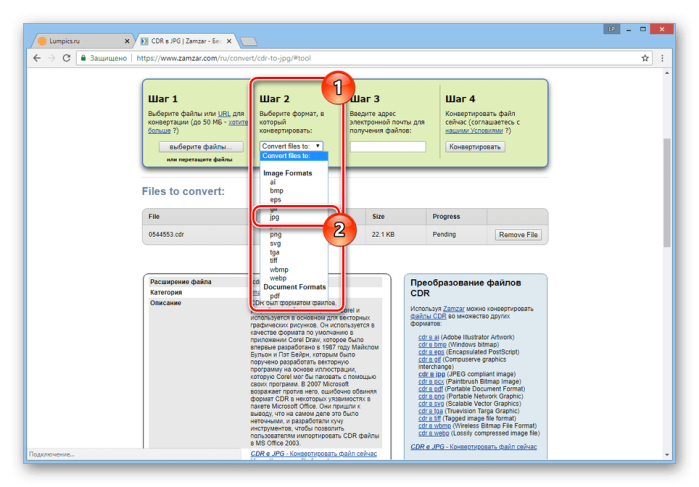Click the green secure padlock icon
Screen dimensions: 699x487
(83, 58)
